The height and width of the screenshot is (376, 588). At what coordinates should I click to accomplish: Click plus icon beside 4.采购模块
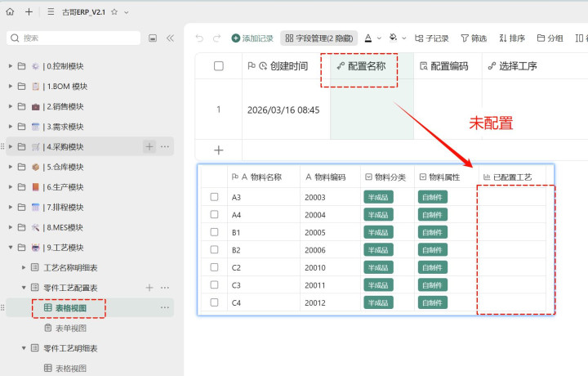(149, 146)
